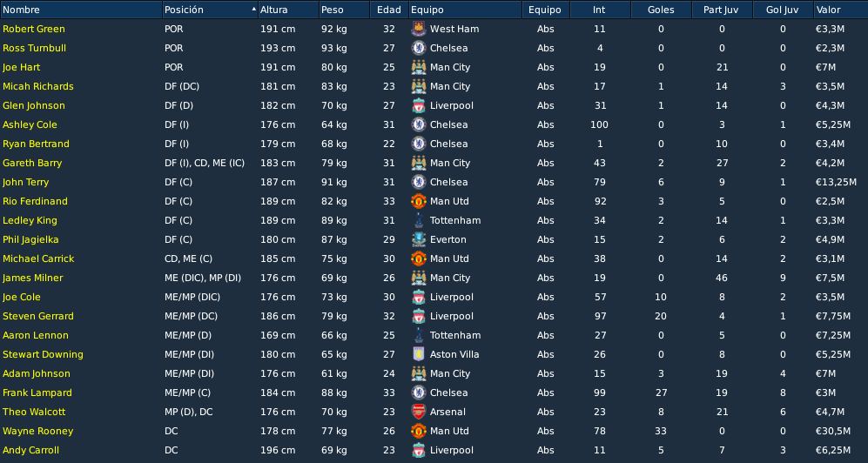Click Man City badge in James Milner row

tap(419, 278)
